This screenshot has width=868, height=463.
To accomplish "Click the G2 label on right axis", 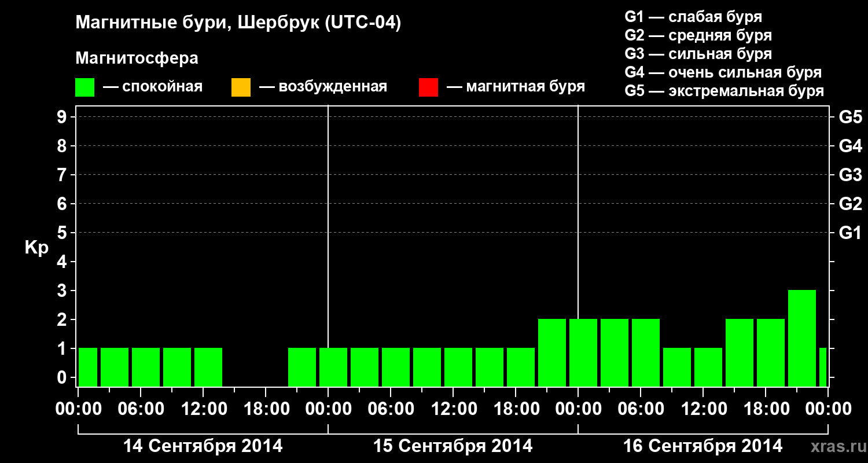I will coord(850,204).
